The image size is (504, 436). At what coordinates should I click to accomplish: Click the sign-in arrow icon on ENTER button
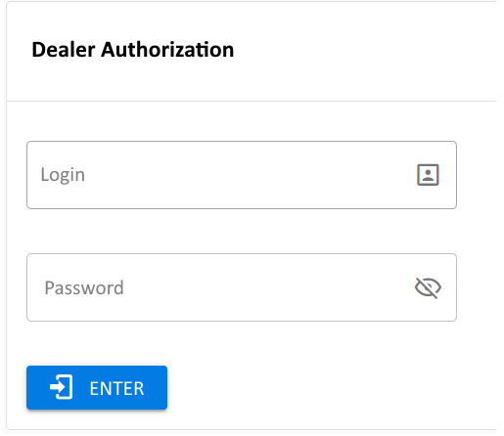coord(62,387)
